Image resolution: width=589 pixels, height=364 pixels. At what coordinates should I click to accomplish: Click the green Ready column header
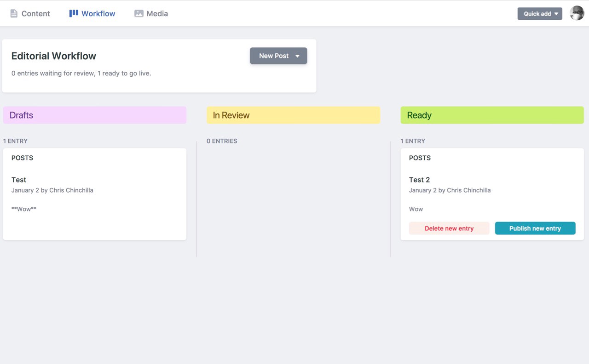coord(492,115)
